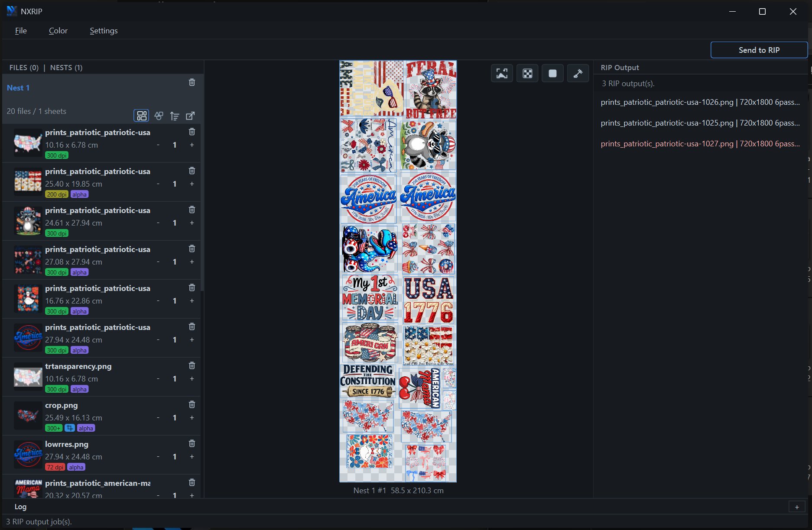The height and width of the screenshot is (530, 812).
Task: Toggle the checkerboard transparency background
Action: [527, 74]
